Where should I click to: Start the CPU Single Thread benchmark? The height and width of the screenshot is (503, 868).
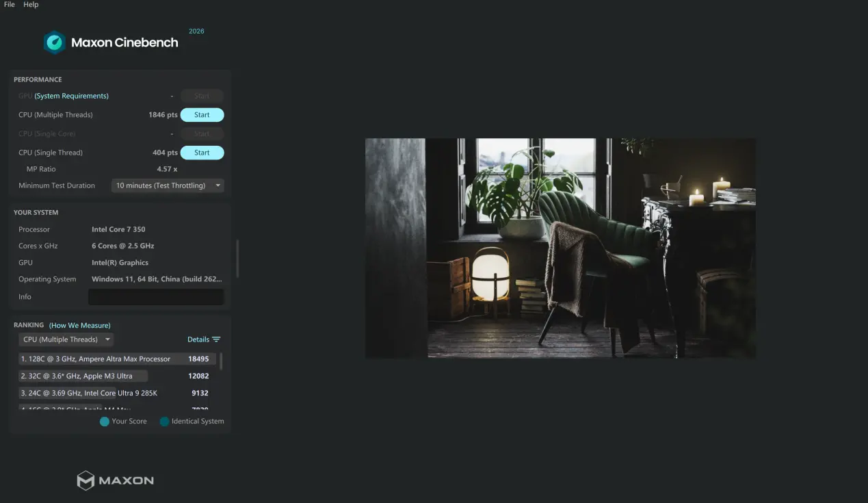tap(202, 153)
